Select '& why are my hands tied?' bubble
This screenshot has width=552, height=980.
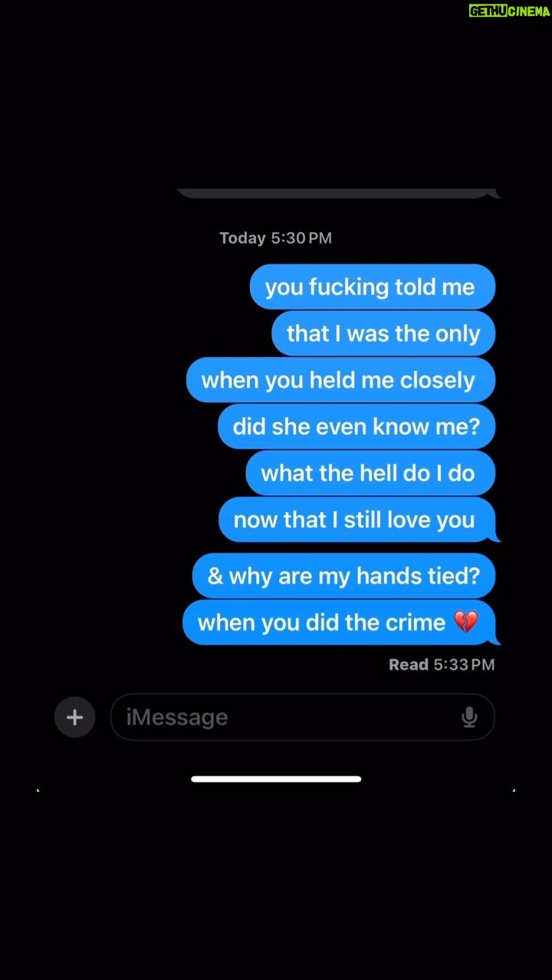click(343, 575)
